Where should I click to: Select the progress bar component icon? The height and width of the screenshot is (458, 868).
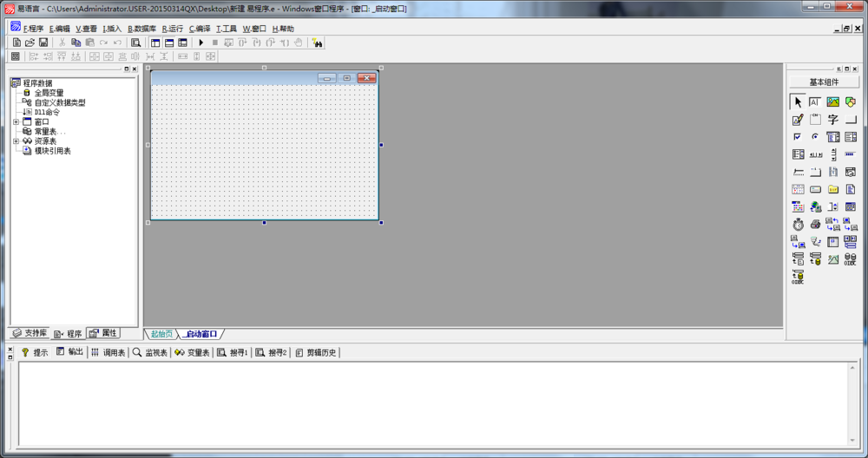(x=851, y=154)
